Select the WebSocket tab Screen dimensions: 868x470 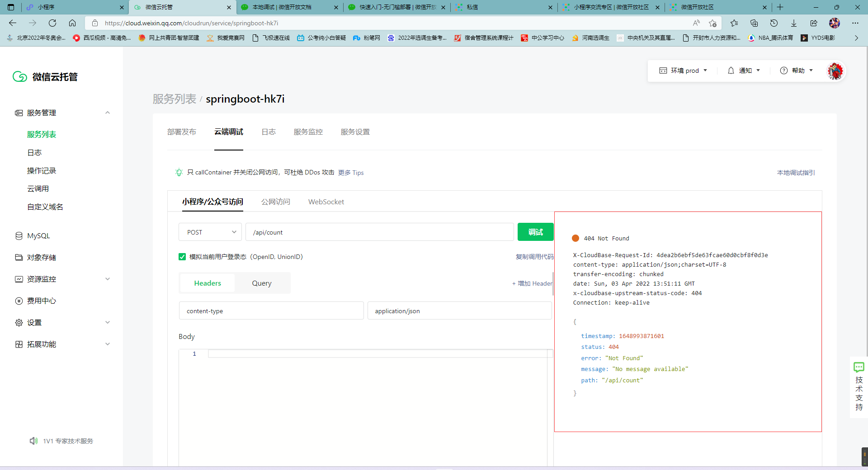[326, 202]
